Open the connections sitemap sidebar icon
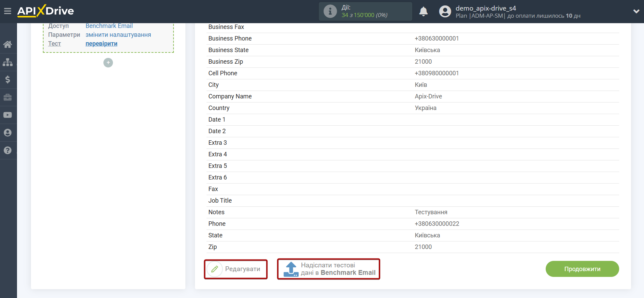644x298 pixels. 7,62
